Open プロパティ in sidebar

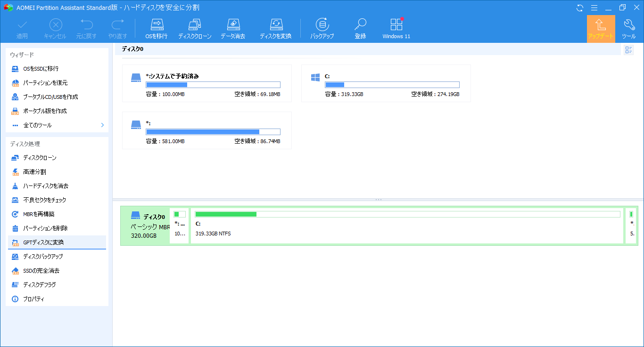(x=57, y=299)
